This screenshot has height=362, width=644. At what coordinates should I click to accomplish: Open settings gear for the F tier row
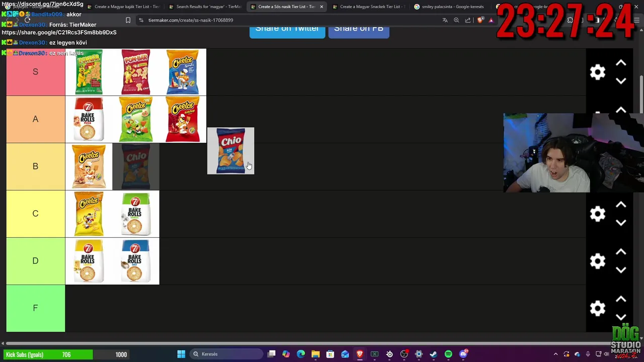pos(598,308)
